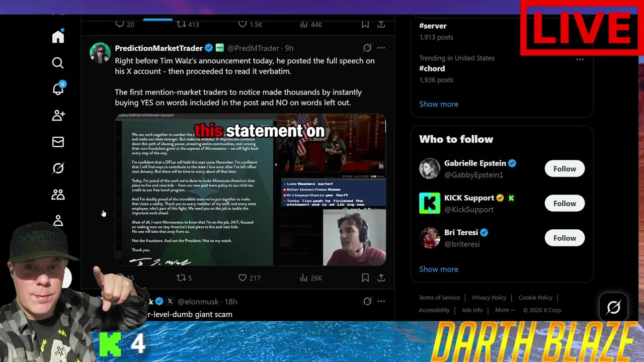Open Profile person icon in sidebar
Screen dimensions: 644x362
point(58,221)
